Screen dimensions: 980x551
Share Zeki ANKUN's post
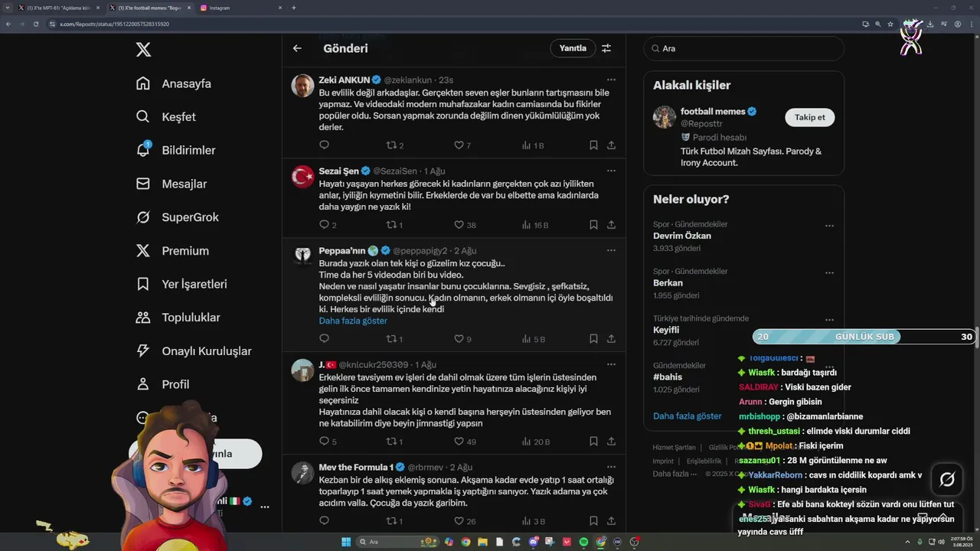[x=611, y=145]
